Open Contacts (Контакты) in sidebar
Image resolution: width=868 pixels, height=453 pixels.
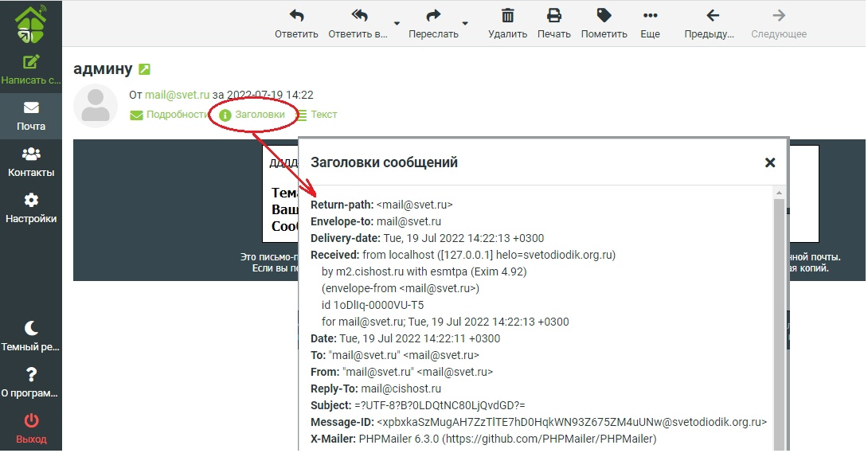30,162
